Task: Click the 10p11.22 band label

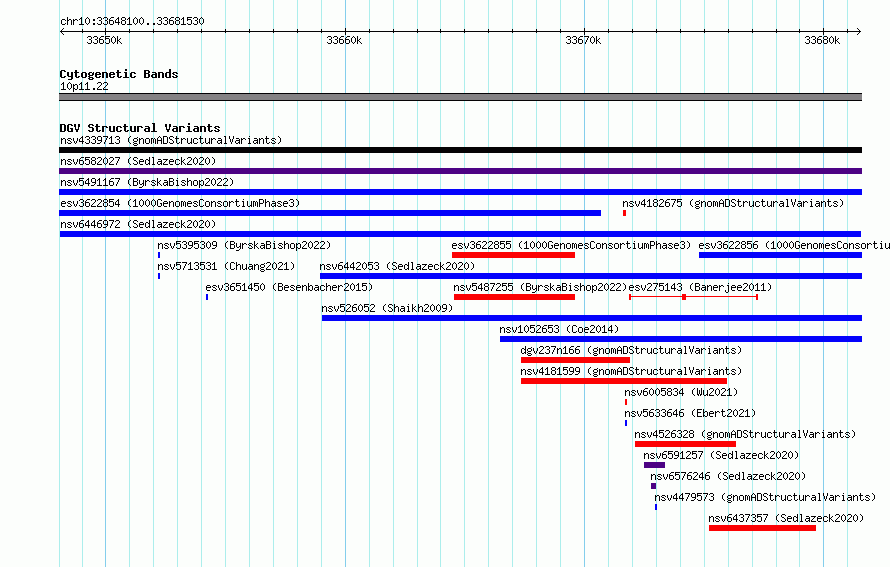Action: click(x=84, y=86)
